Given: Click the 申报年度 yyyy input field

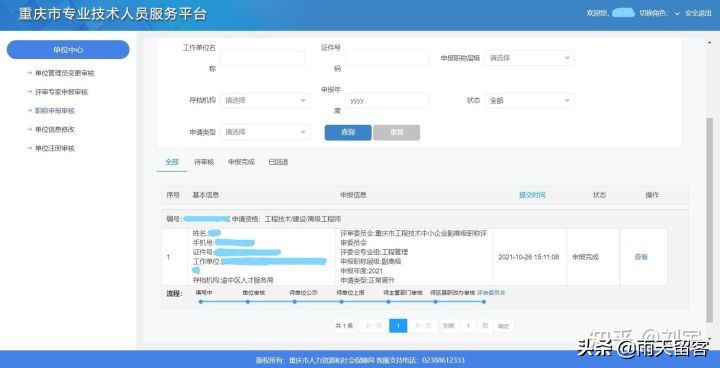Looking at the screenshot, I should tap(388, 100).
